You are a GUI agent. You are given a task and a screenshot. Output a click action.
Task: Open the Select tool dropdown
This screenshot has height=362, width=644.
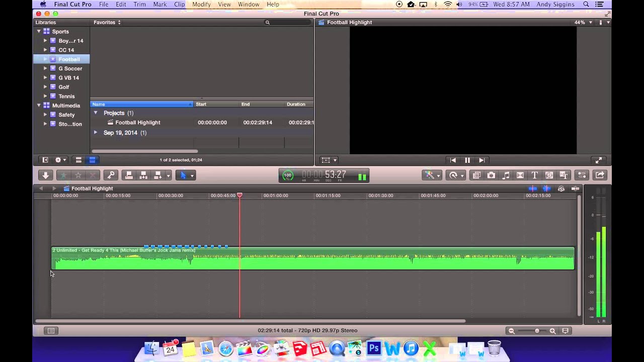point(185,175)
